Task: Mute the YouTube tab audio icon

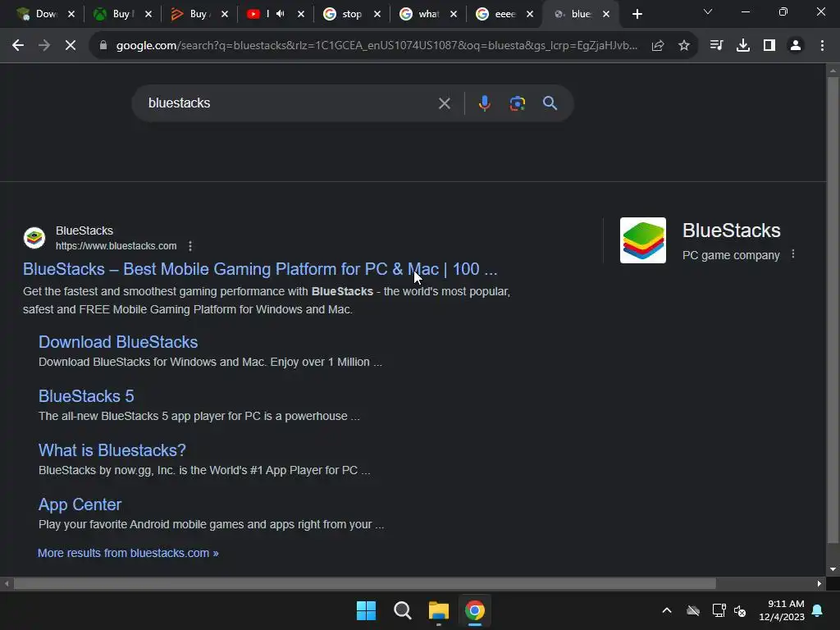Action: pos(281,14)
